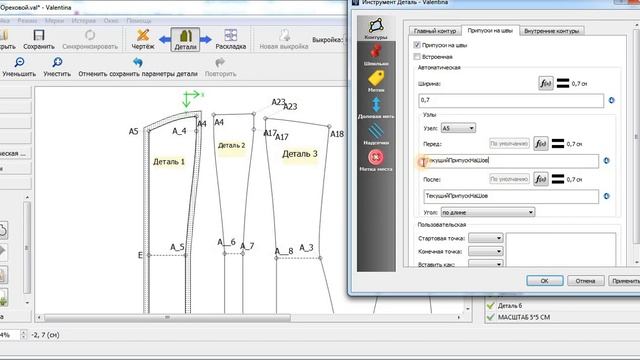This screenshot has width=640, height=360.
Task: Open formula wizard for Перед
Action: click(541, 144)
